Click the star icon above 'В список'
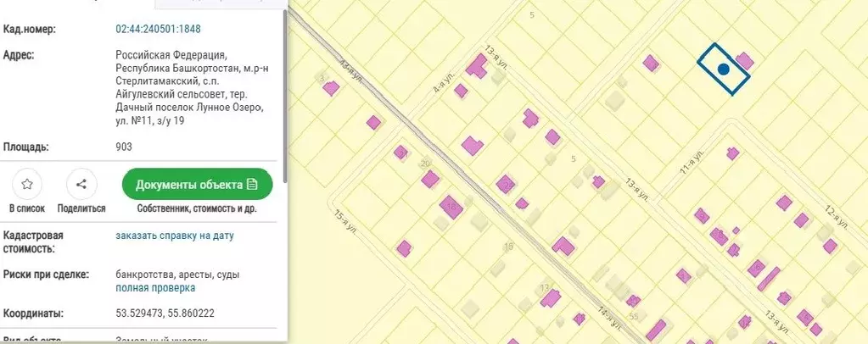Viewport: 868px width, 344px height. tap(26, 184)
